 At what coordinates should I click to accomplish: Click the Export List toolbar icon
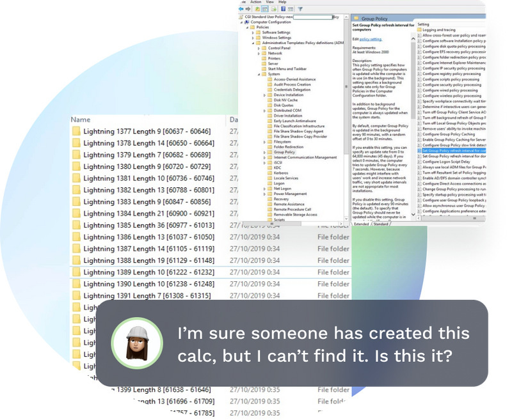273,8
